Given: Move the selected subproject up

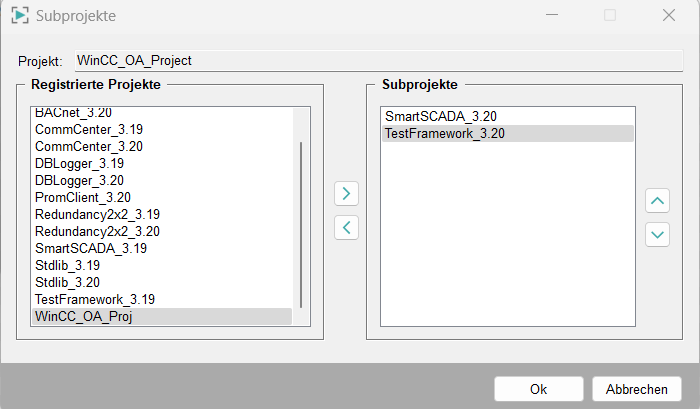Looking at the screenshot, I should point(657,201).
